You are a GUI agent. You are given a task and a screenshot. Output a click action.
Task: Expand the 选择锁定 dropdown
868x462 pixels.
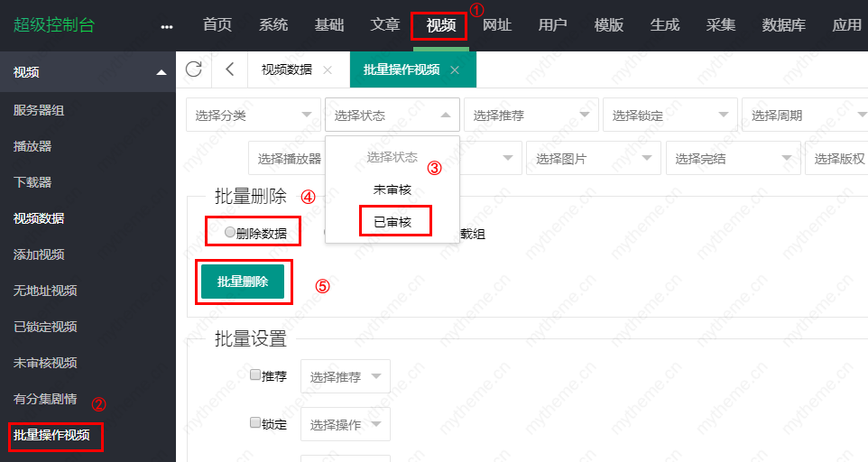coord(669,115)
